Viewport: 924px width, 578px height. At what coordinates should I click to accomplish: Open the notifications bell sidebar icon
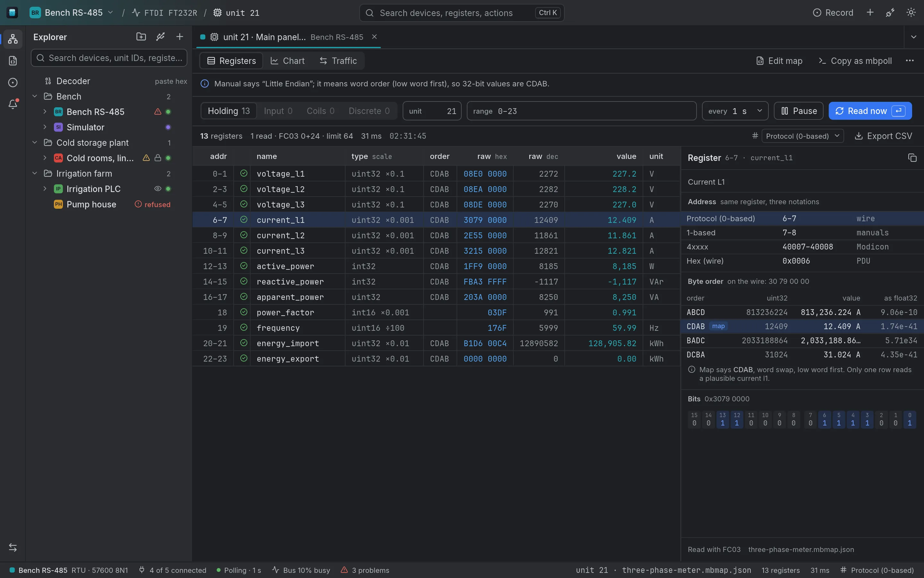click(x=13, y=104)
